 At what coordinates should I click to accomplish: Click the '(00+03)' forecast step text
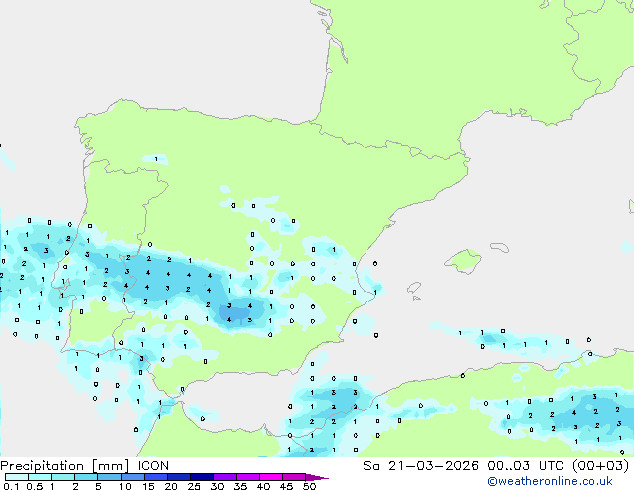[x=601, y=466]
